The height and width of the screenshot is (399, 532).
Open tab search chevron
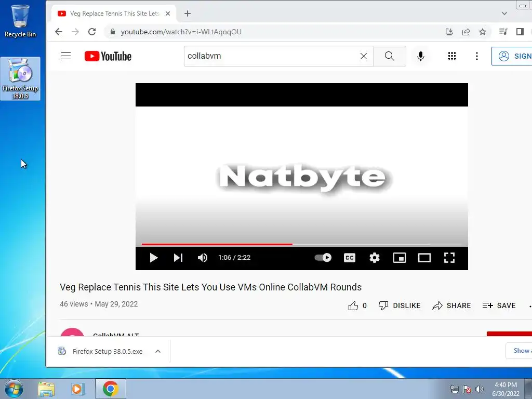click(504, 14)
